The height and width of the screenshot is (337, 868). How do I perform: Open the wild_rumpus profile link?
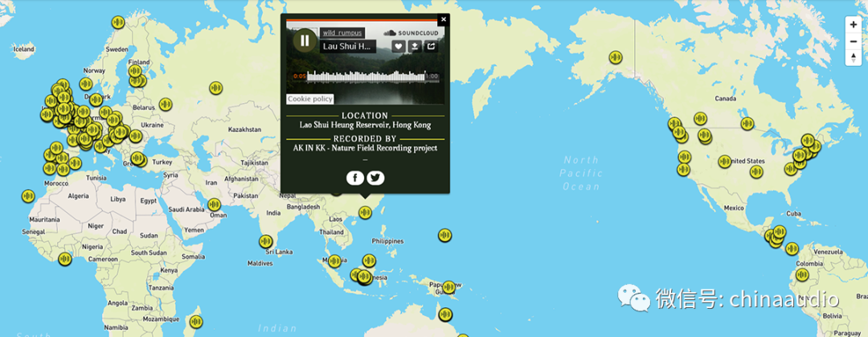point(342,33)
